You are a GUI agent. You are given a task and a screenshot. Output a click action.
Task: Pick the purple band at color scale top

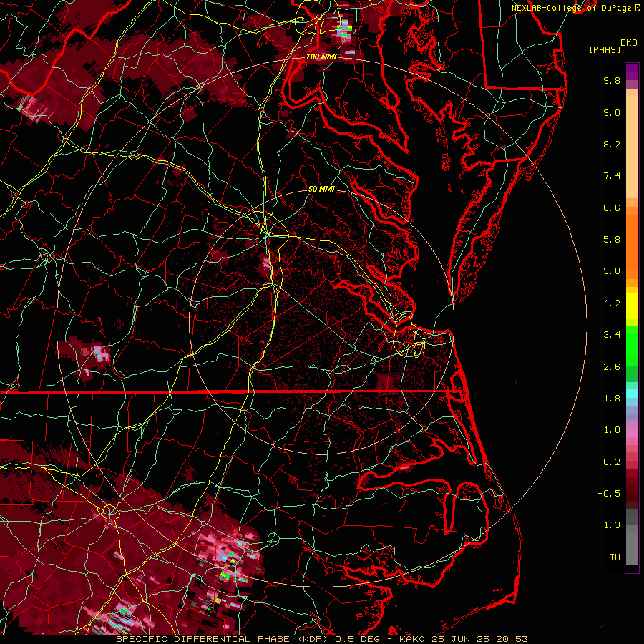click(632, 72)
